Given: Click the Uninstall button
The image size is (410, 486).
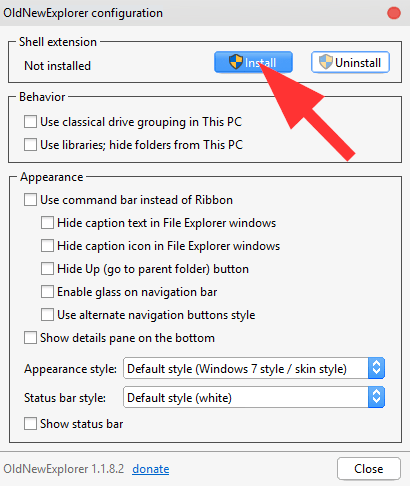Looking at the screenshot, I should [350, 62].
